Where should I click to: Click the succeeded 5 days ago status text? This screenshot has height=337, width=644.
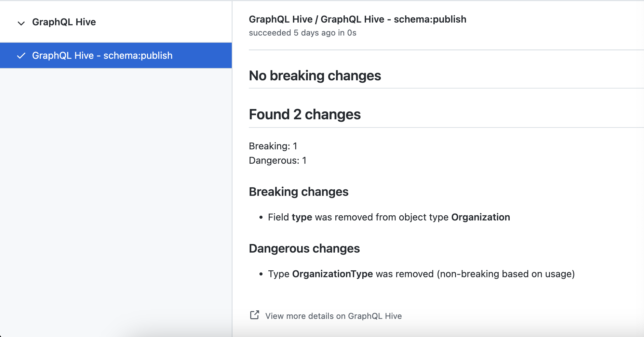303,33
